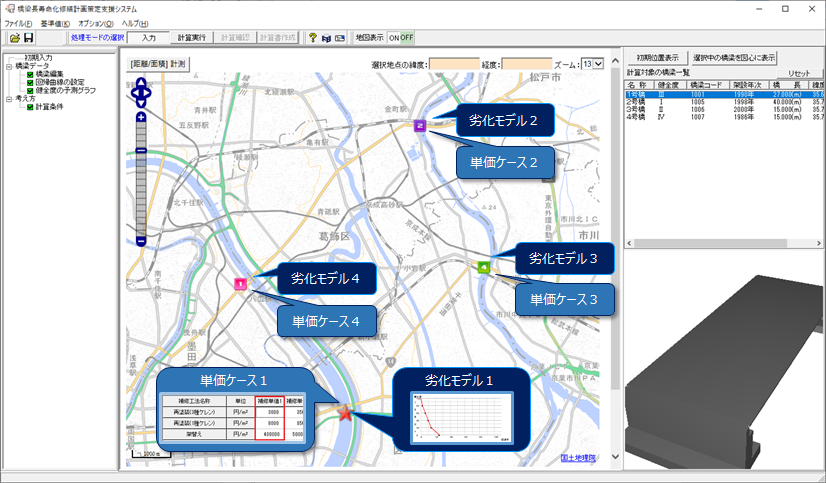Viewport: 826px width, 483px height.
Task: Select 初期入力 in the tree
Action: (x=38, y=57)
